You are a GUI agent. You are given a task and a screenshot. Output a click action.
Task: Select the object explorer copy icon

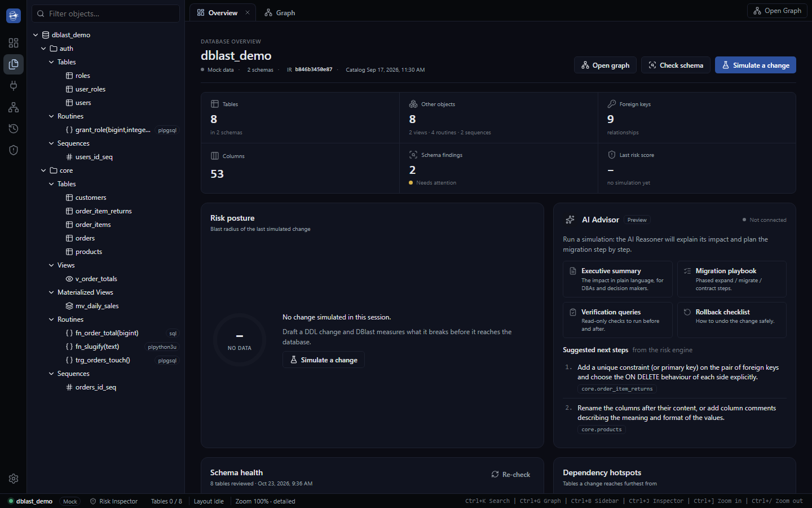pos(14,64)
